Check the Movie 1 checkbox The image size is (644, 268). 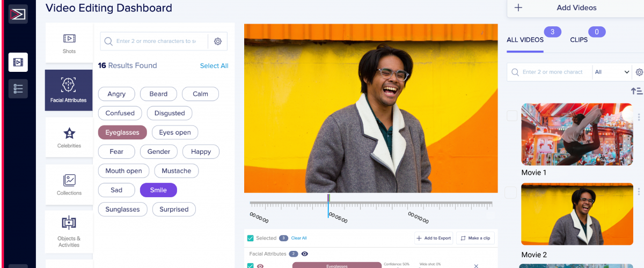pos(512,116)
